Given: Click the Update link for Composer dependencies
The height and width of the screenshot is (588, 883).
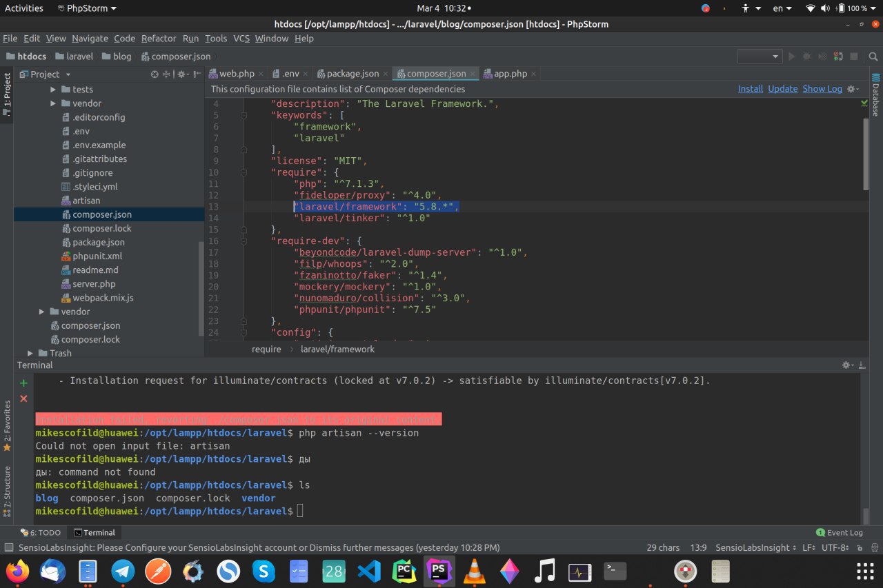Looking at the screenshot, I should (783, 89).
